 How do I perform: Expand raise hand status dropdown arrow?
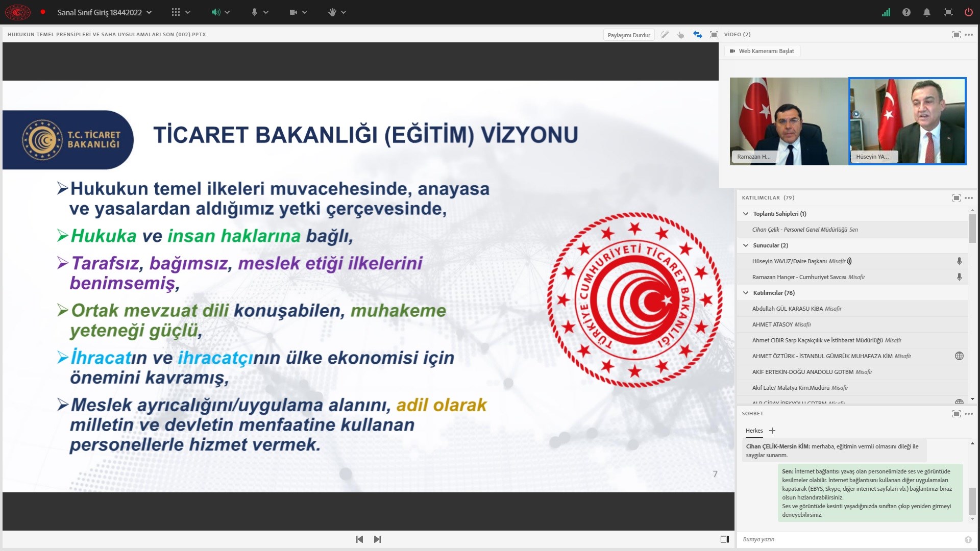[x=344, y=12]
